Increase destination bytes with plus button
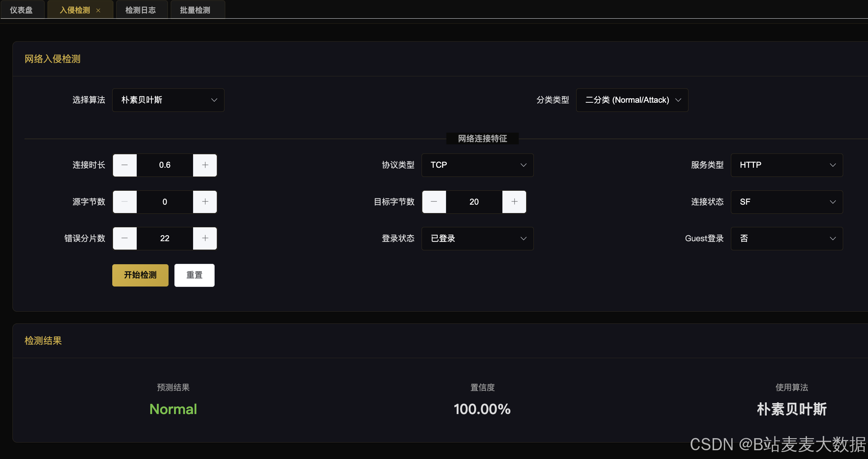Image resolution: width=868 pixels, height=459 pixels. pyautogui.click(x=514, y=202)
